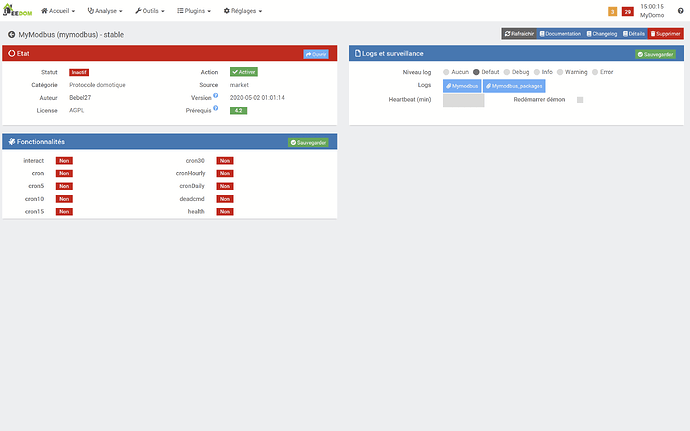This screenshot has width=690, height=431.
Task: Click the Logs et surveillance file icon
Action: click(358, 53)
